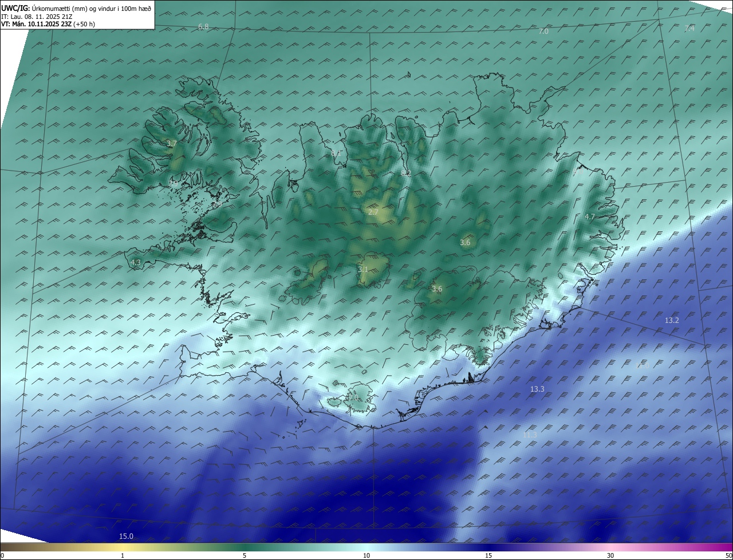The width and height of the screenshot is (733, 560).
Task: Select the valid time line 'VT: Mán. 10.11.2025 23Z (+50 h)'
Action: (x=49, y=24)
